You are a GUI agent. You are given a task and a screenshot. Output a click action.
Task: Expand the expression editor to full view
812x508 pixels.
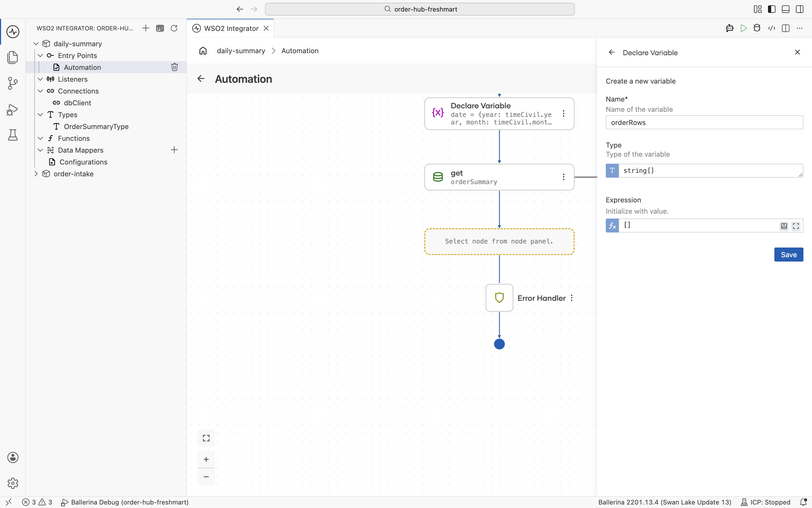(796, 226)
